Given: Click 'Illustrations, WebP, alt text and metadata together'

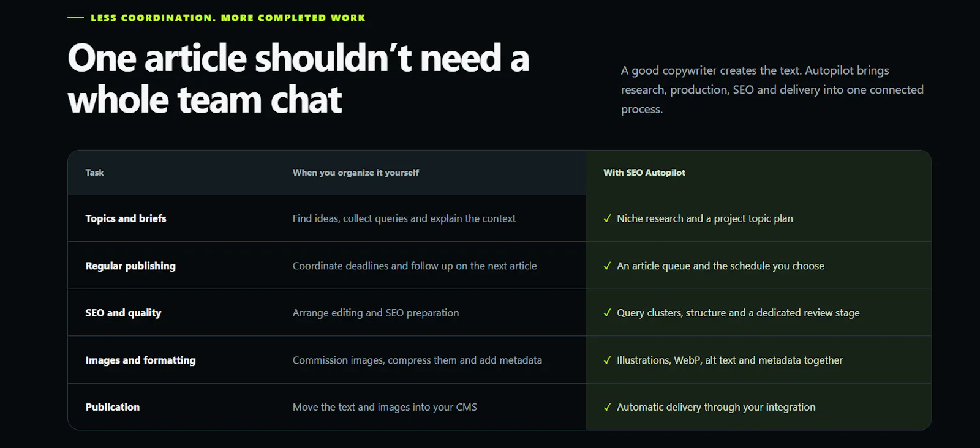Looking at the screenshot, I should [729, 360].
